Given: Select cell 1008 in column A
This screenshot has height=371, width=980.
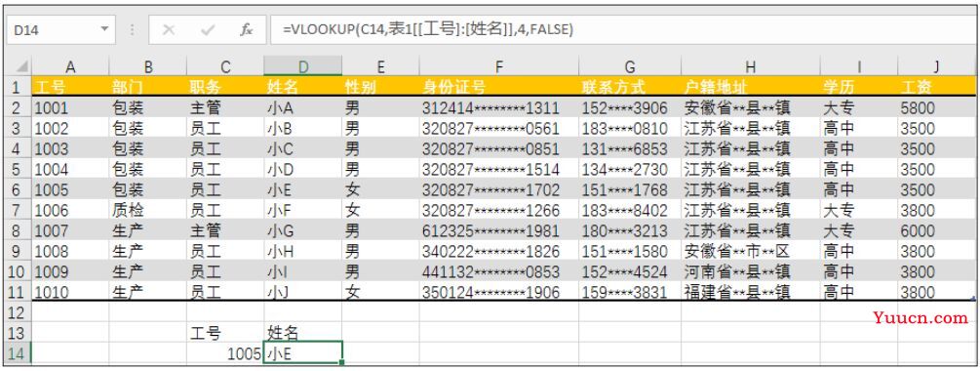Looking at the screenshot, I should pos(70,251).
